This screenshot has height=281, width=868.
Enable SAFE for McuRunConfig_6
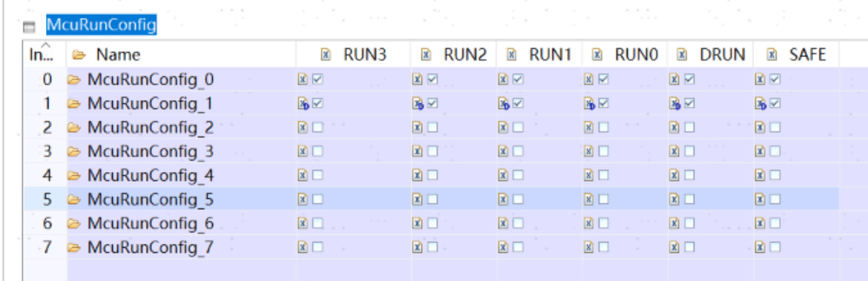click(x=775, y=223)
